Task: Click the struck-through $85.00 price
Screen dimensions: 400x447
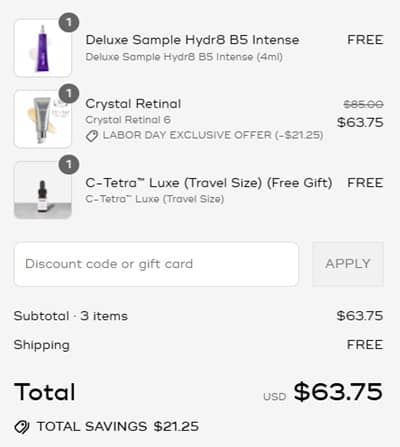Action: click(x=363, y=105)
